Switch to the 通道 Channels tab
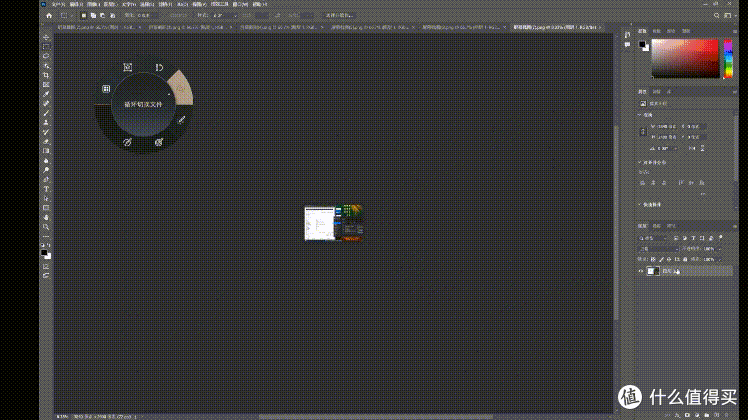748x420 pixels. tap(656, 226)
